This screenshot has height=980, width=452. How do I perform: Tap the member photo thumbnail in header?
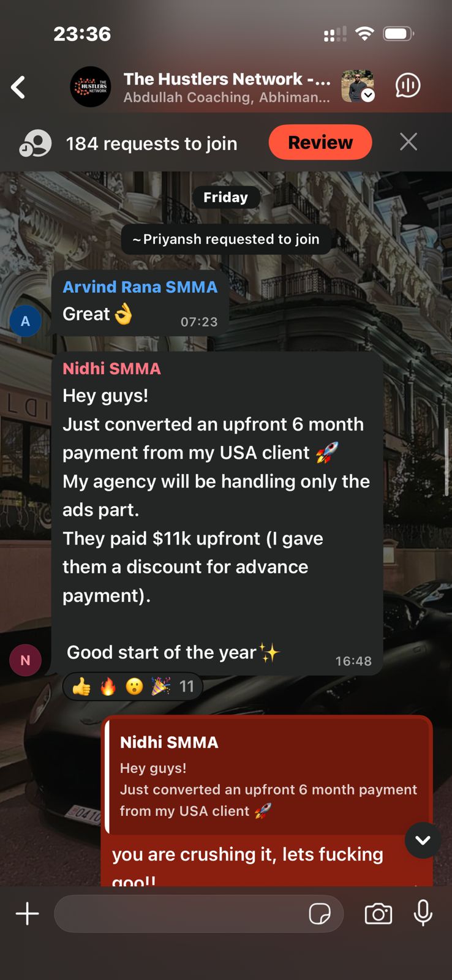[x=358, y=86]
